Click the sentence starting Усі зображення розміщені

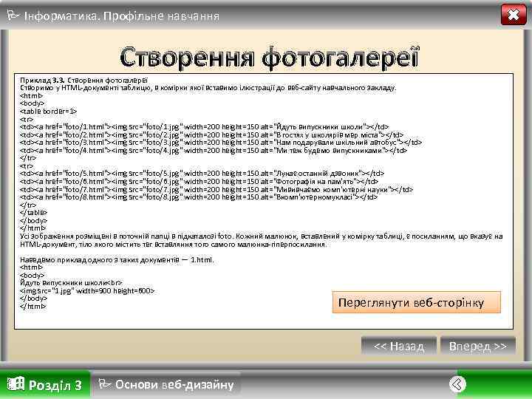click(262, 240)
